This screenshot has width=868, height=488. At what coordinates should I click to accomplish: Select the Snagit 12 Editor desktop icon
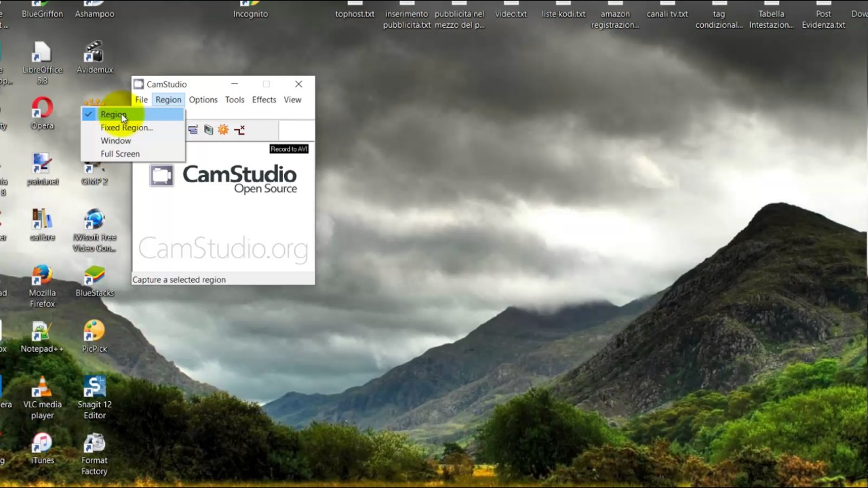click(x=94, y=398)
